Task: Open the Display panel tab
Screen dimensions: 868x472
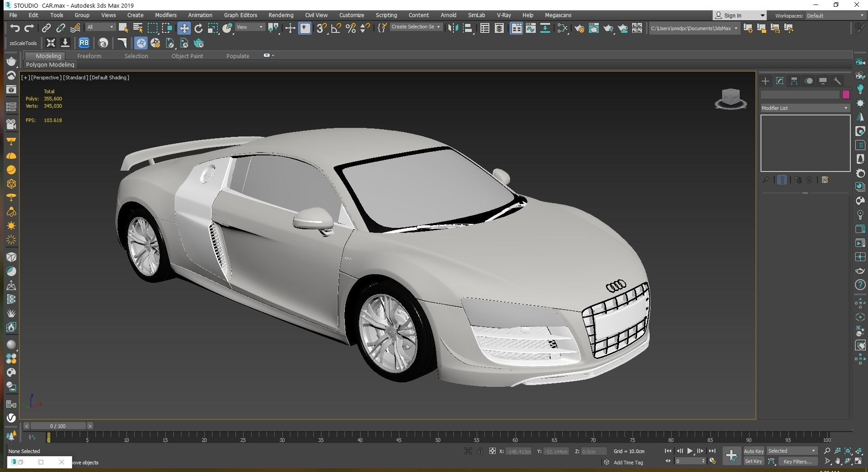Action: 823,81
